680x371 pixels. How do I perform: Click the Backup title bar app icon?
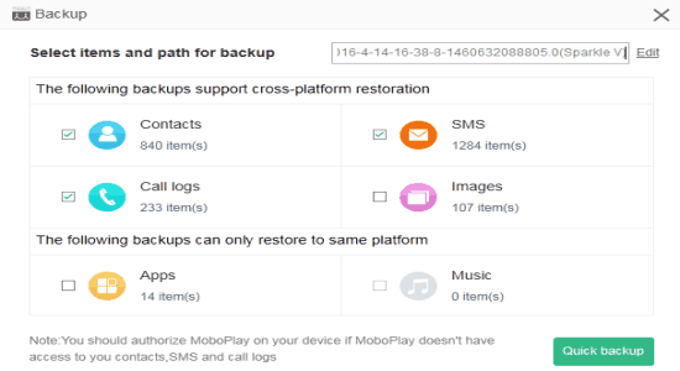point(21,14)
